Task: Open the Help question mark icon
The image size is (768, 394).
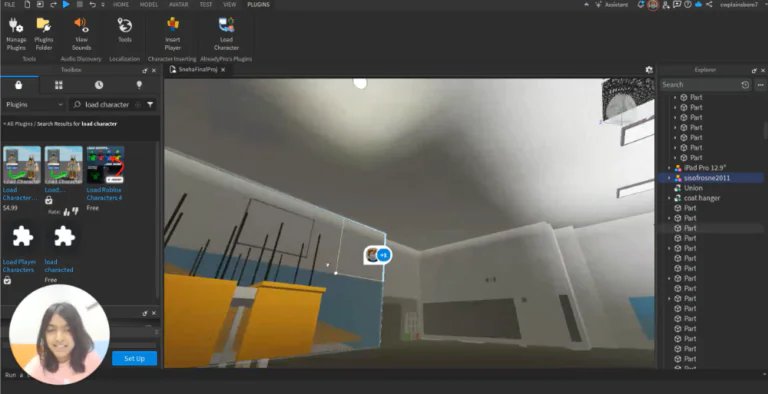Action: (x=688, y=4)
